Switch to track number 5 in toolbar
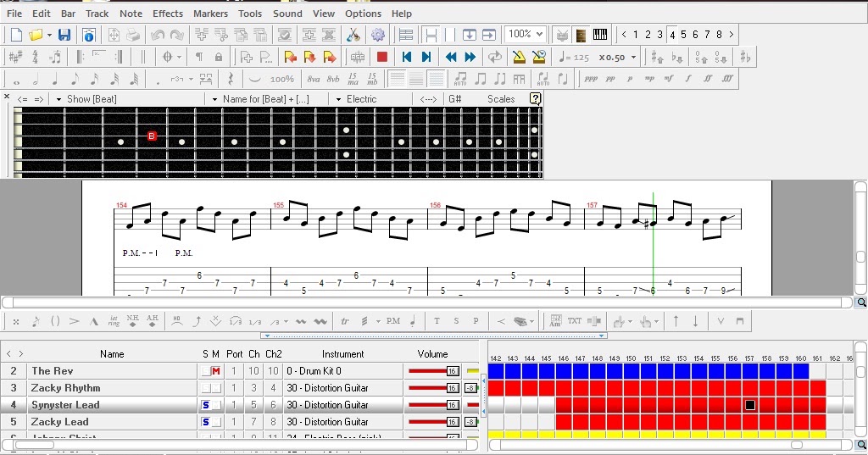 (684, 35)
